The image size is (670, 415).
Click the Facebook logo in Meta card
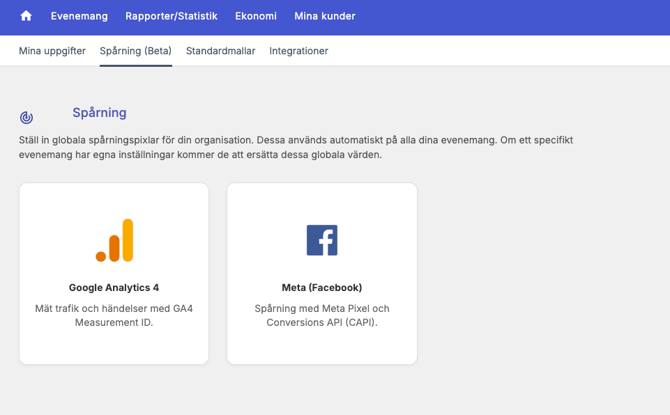pyautogui.click(x=322, y=240)
